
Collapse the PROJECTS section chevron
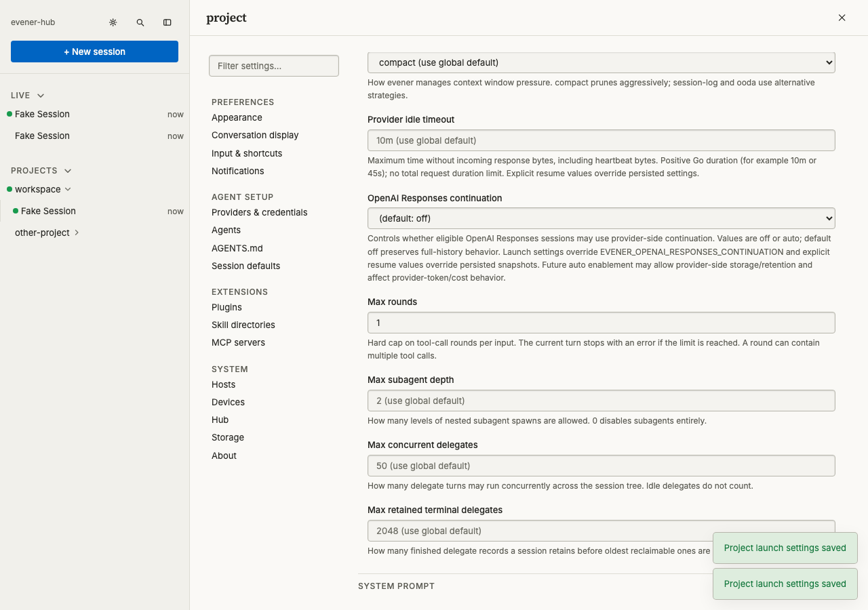click(68, 171)
